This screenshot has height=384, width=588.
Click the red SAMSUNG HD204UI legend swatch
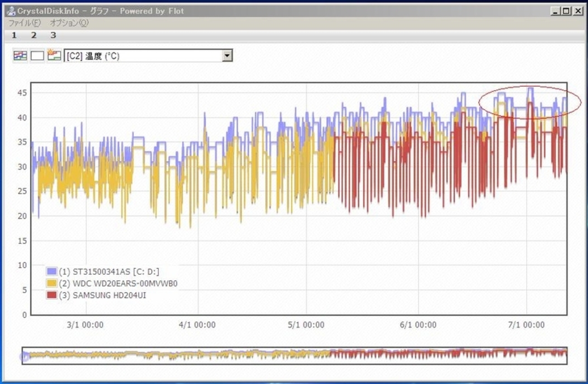pos(52,295)
